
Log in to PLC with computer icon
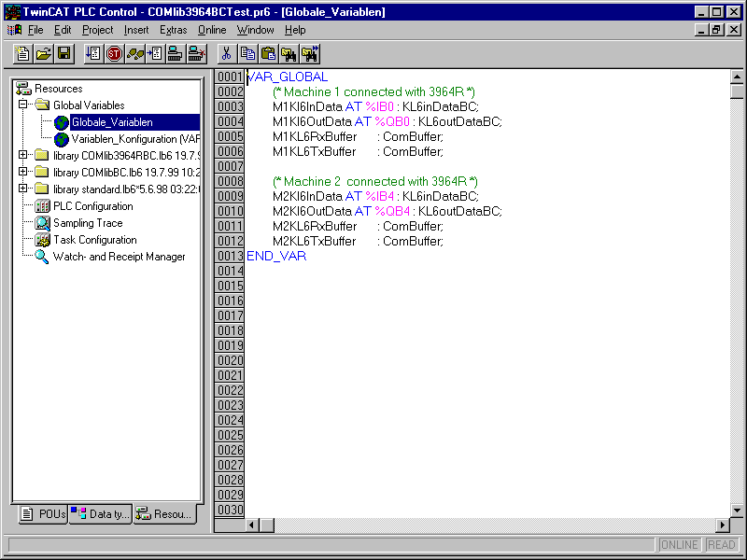176,53
